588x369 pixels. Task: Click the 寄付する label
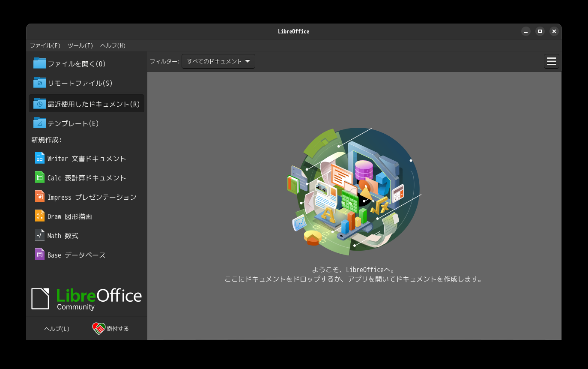coord(118,329)
